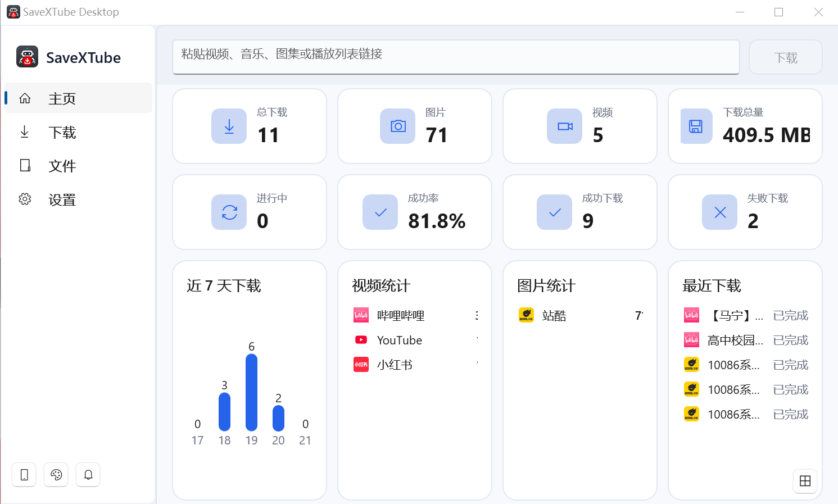Click the grid layout icon button

pos(805,481)
